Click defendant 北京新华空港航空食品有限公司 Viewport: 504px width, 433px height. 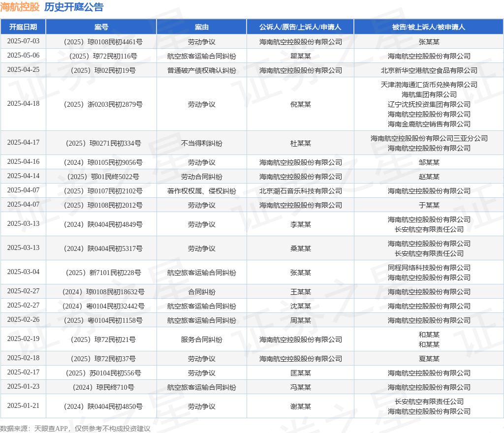coord(429,70)
